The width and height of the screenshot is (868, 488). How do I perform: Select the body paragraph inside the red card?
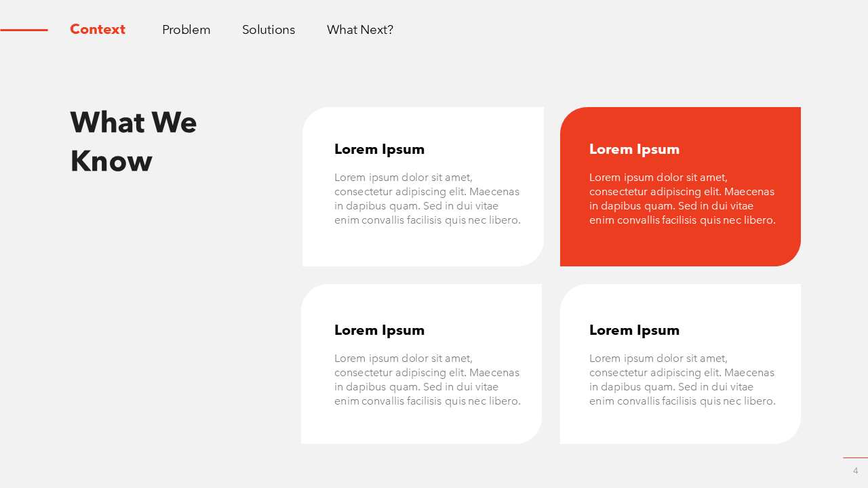coord(682,199)
